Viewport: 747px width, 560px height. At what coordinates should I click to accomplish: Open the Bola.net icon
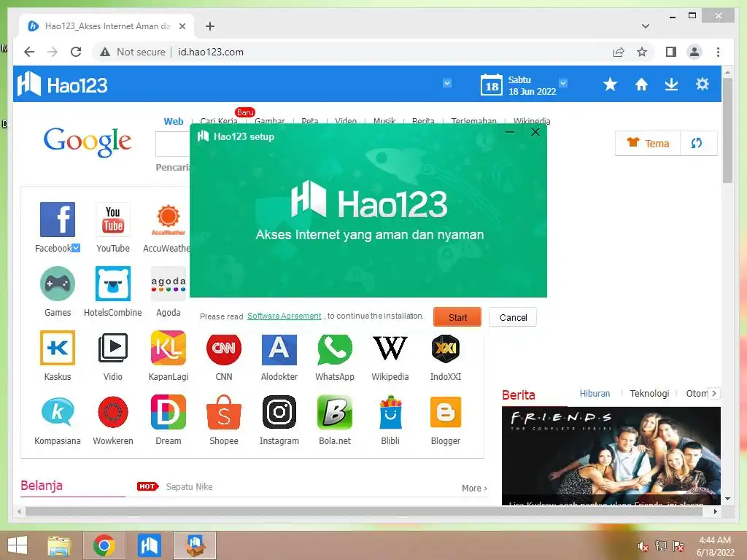[x=335, y=412]
